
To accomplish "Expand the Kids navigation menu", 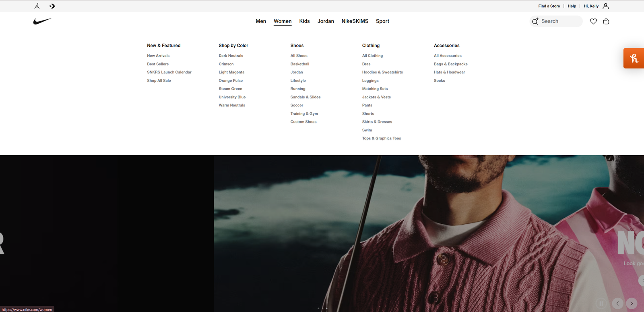I will (304, 21).
